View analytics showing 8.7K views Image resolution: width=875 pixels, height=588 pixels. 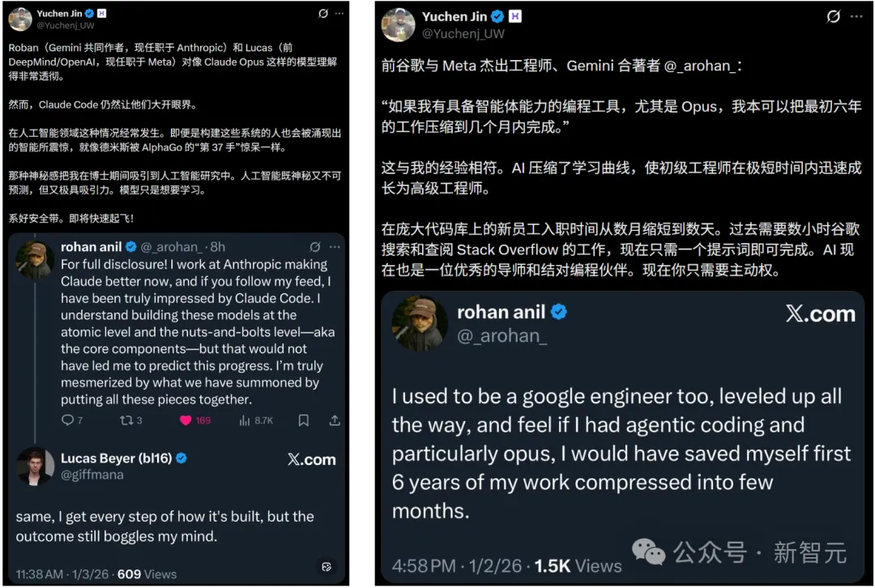[245, 420]
